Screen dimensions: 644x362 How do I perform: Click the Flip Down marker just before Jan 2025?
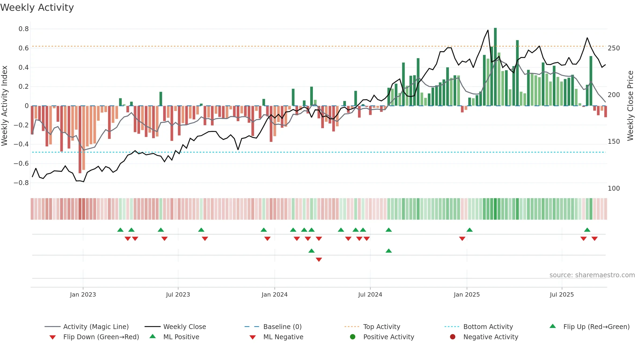point(462,239)
